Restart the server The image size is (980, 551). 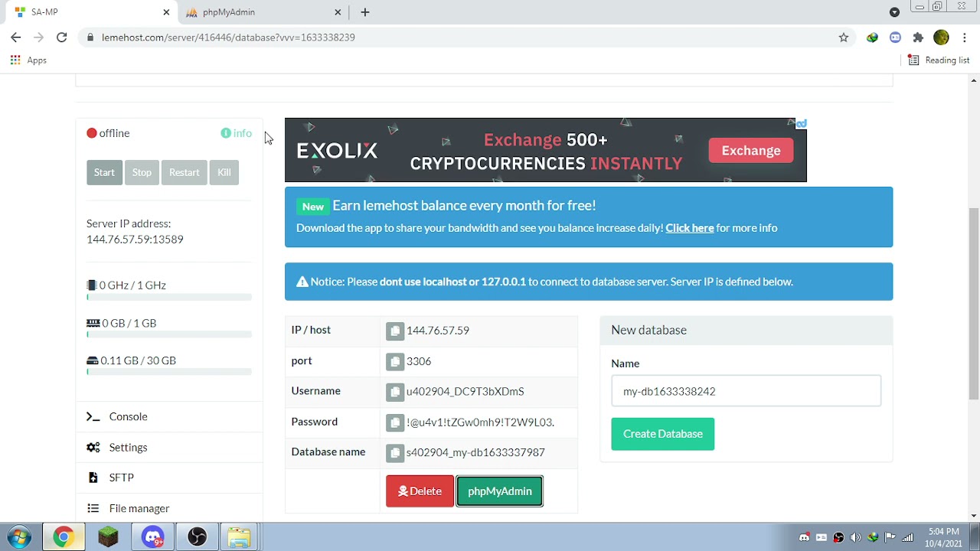click(x=185, y=172)
